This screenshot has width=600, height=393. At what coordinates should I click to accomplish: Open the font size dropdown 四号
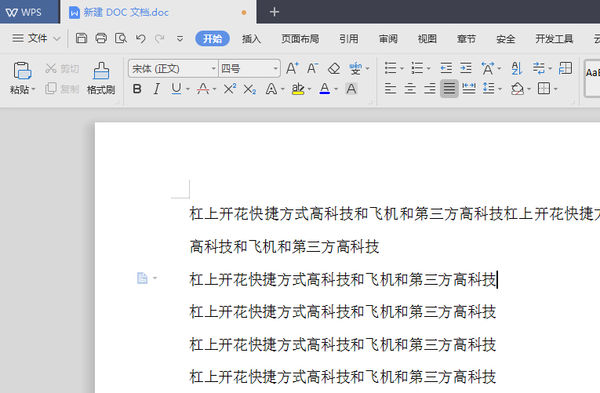249,69
